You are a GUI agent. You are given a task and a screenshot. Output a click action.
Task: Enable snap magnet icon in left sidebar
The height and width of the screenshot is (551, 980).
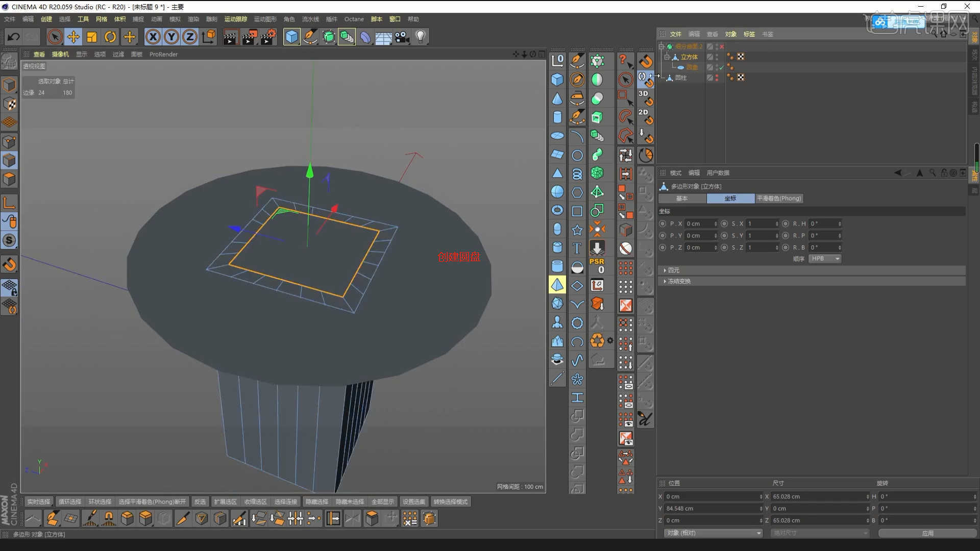[9, 264]
